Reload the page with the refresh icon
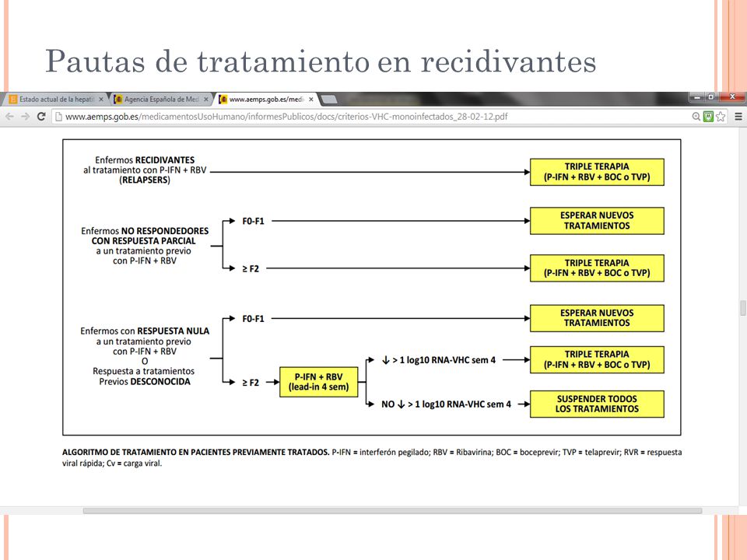 click(x=41, y=117)
